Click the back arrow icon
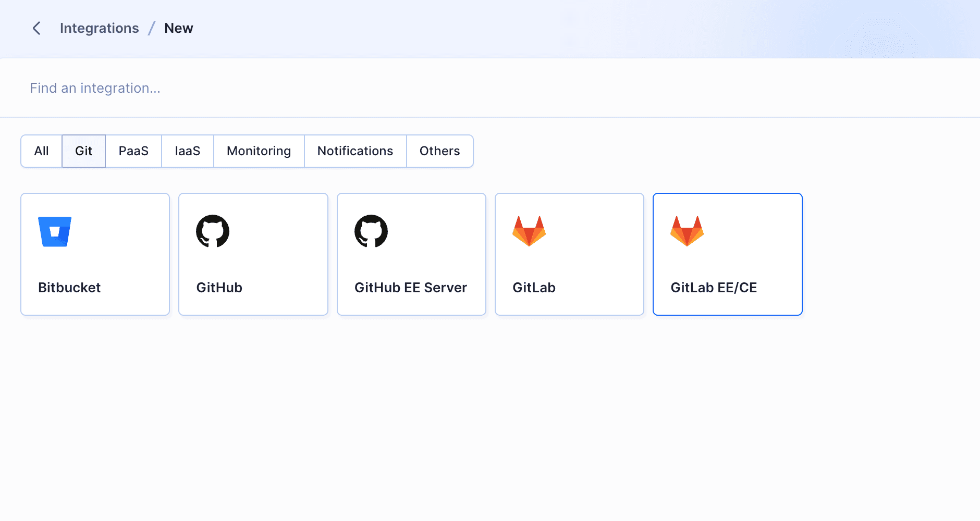 pos(36,28)
